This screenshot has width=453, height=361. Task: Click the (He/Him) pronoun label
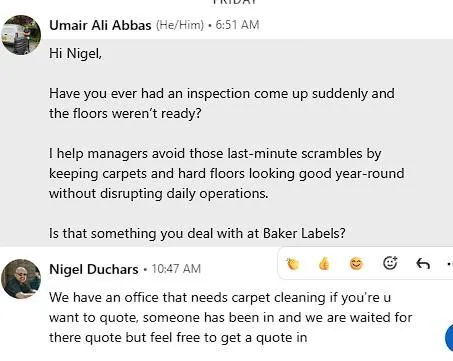180,25
